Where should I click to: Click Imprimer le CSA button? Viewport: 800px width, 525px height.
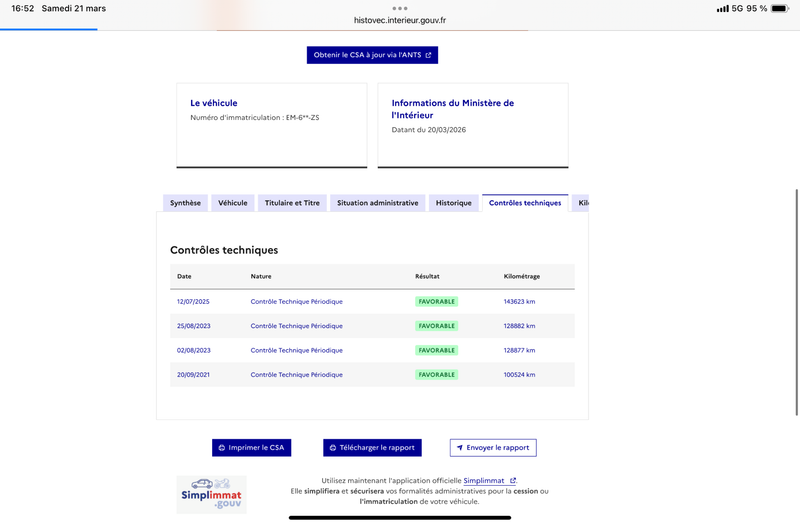point(252,447)
